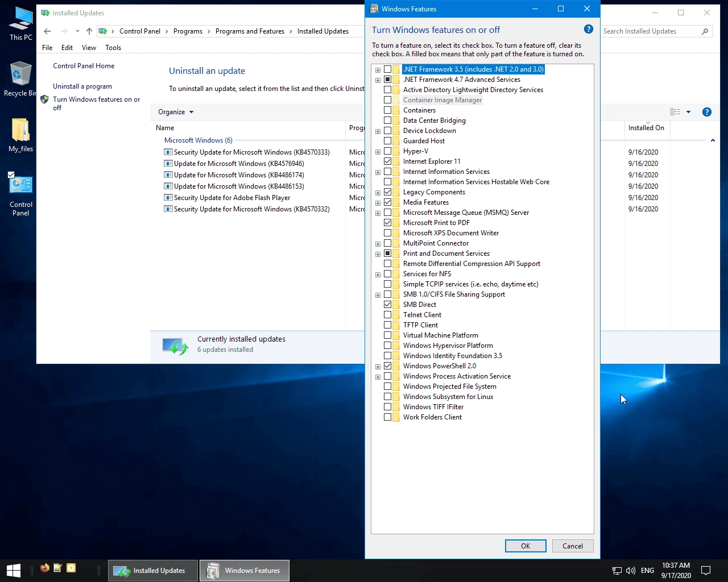Open the Edit menu
Viewport: 728px width, 582px height.
coord(67,48)
